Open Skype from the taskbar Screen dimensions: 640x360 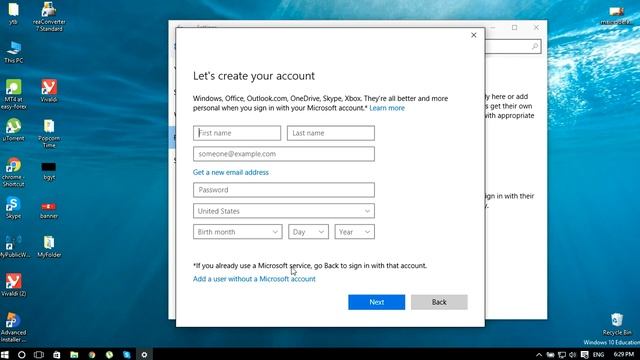pos(127,355)
